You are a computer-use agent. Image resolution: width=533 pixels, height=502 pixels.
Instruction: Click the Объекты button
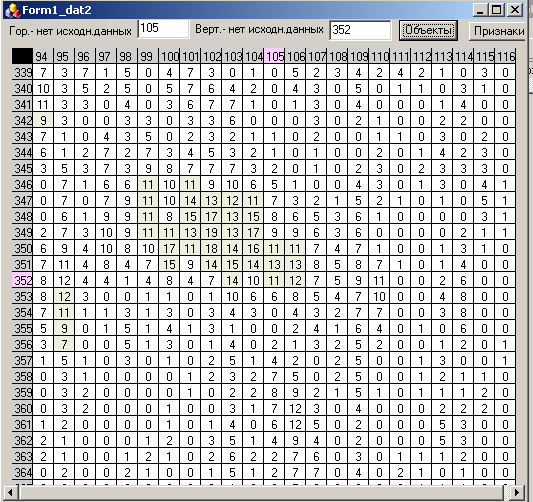pyautogui.click(x=428, y=31)
